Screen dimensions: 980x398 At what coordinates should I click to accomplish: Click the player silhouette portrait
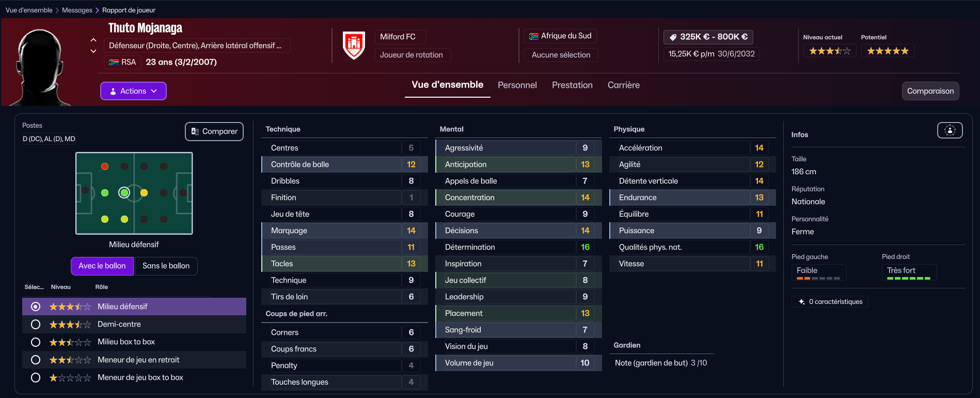coord(39,67)
